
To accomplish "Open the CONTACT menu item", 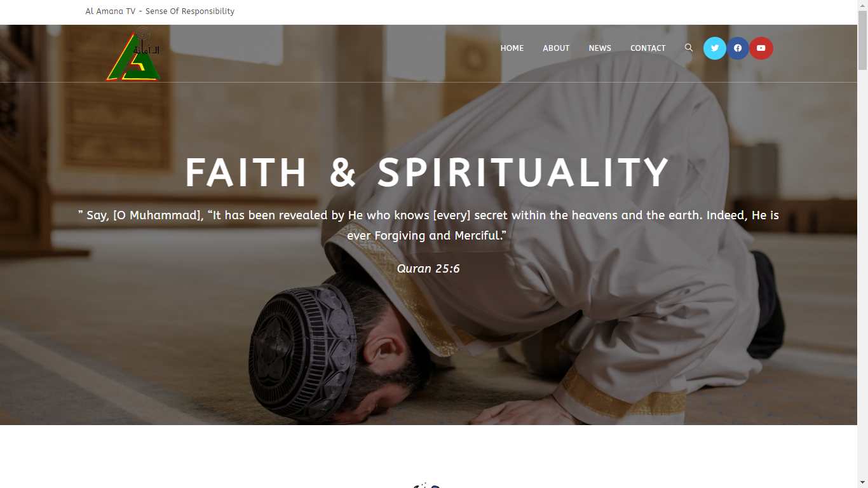I will 648,48.
